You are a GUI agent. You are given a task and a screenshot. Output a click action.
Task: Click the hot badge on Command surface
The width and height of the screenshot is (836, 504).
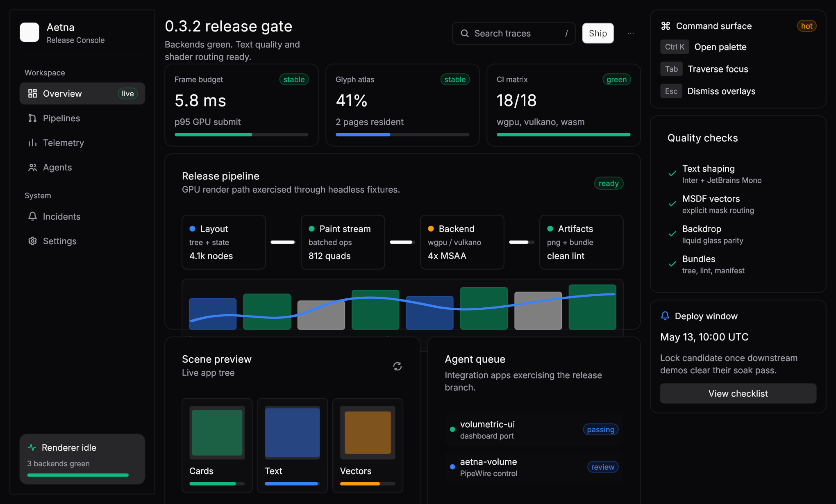[x=806, y=26]
